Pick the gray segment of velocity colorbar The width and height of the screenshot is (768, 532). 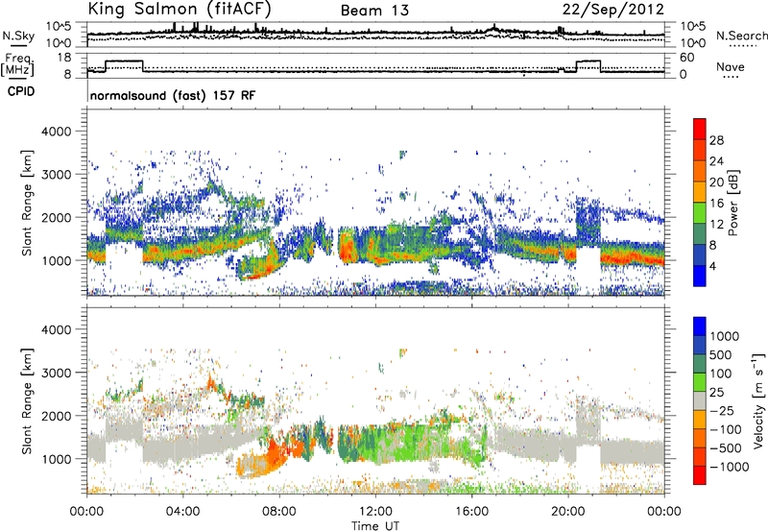(700, 400)
